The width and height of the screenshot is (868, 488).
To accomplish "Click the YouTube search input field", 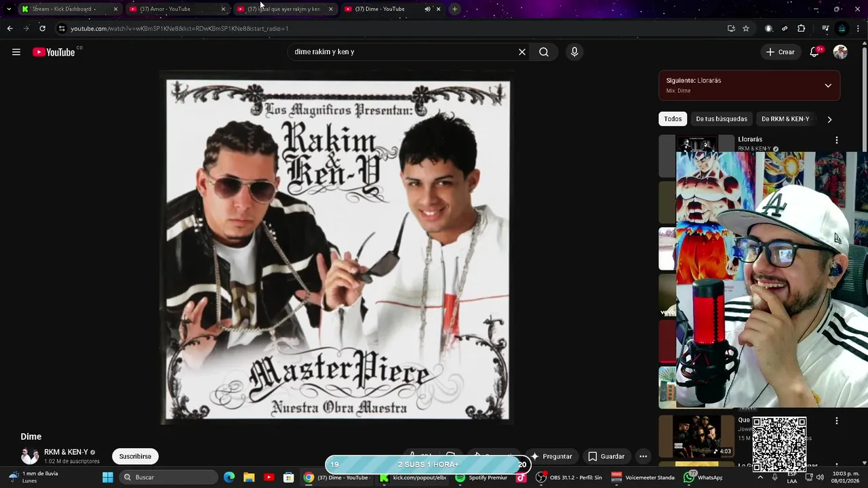I will coord(403,52).
